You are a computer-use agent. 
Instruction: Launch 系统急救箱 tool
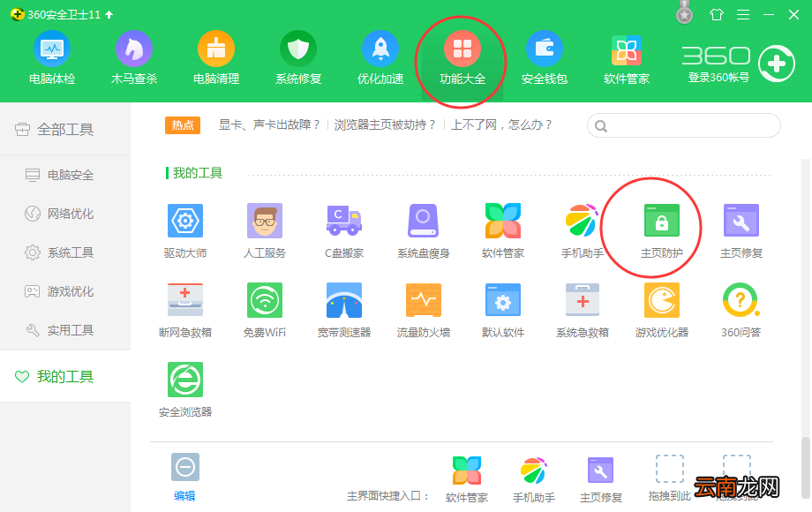point(582,311)
